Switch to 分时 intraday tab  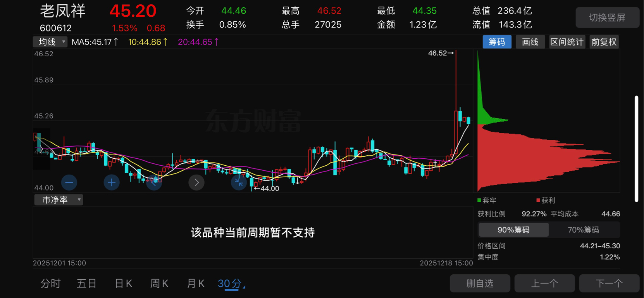(51, 284)
